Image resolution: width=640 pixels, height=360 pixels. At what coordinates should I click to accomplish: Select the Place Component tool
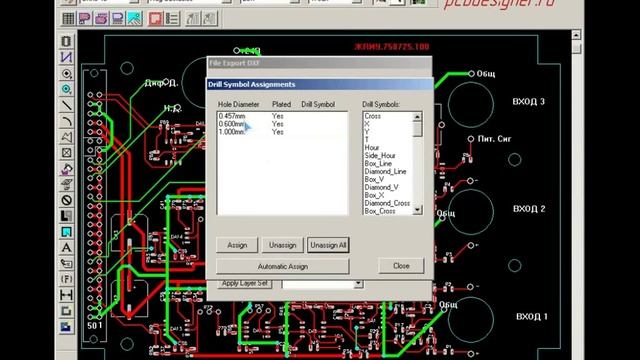tap(67, 42)
